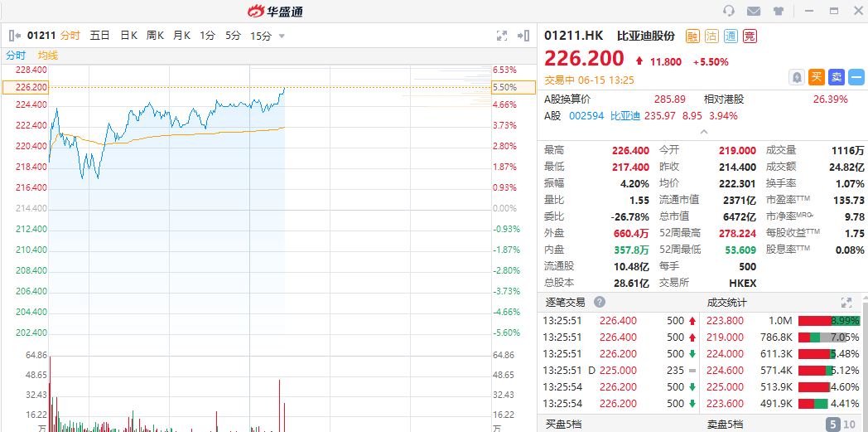Click the 52周最高 278.224 value
This screenshot has width=868, height=432.
pyautogui.click(x=737, y=233)
